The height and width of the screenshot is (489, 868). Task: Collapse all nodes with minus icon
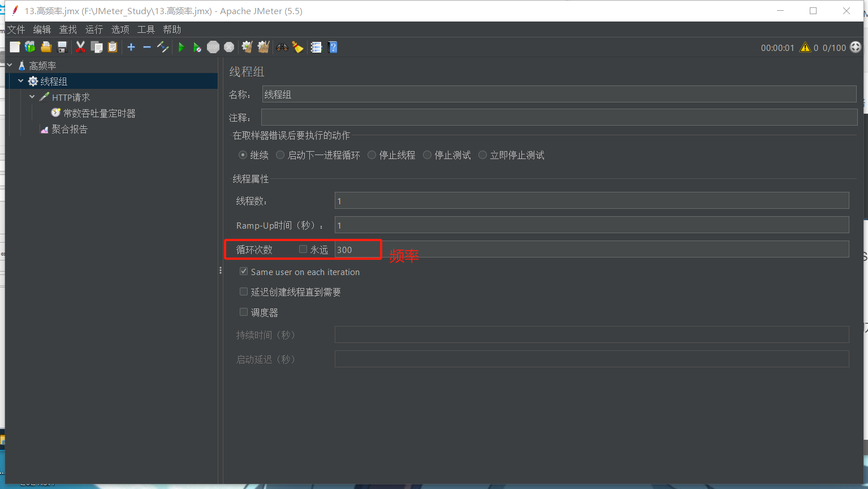click(147, 47)
